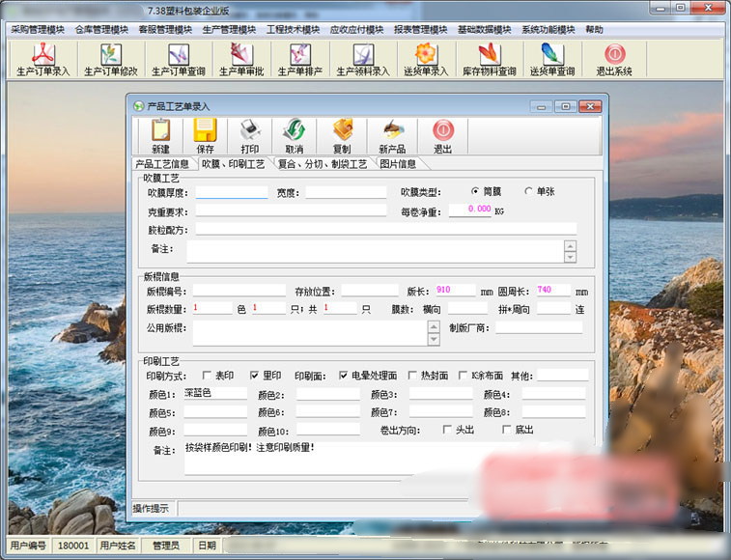Click up arrow of 公用版辊 scrollbar
Screen dimensions: 731x560
pyautogui.click(x=434, y=326)
